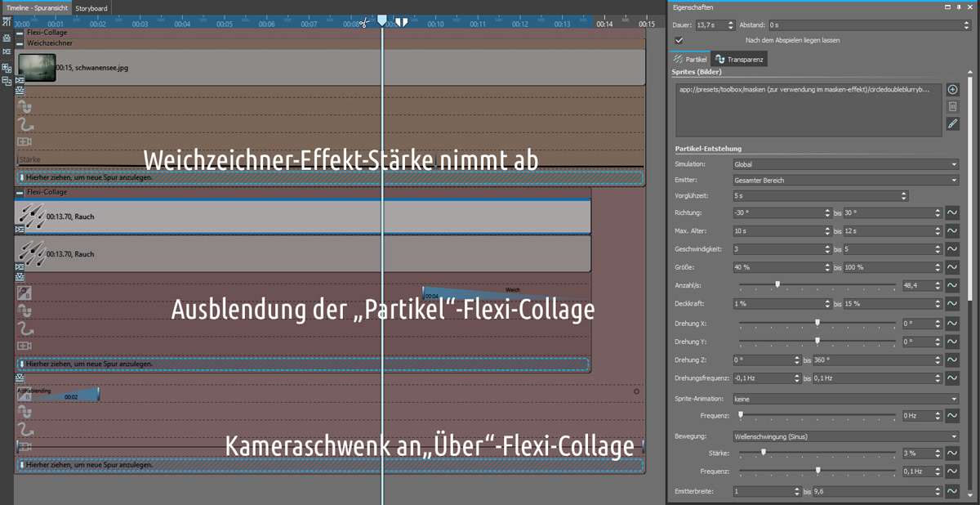Expand the Bewegung dropdown

[x=845, y=436]
